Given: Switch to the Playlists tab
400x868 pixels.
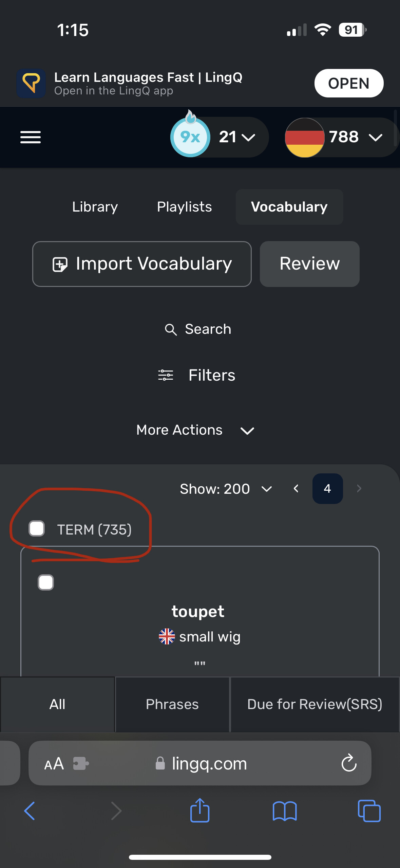Looking at the screenshot, I should click(x=184, y=207).
